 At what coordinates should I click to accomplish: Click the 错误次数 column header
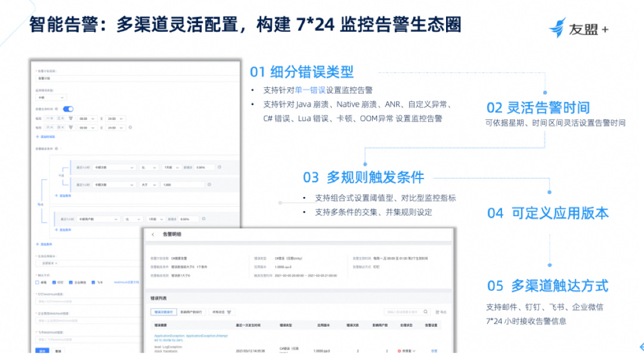pyautogui.click(x=352, y=325)
